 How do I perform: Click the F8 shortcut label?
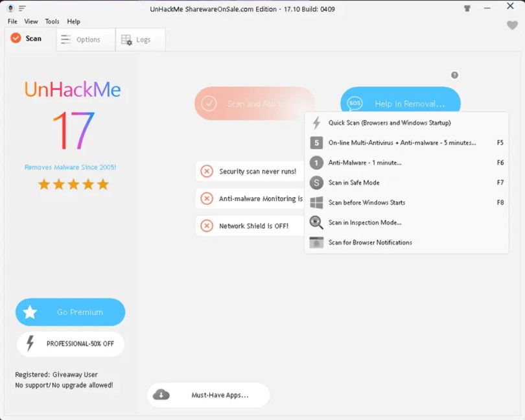(x=500, y=203)
